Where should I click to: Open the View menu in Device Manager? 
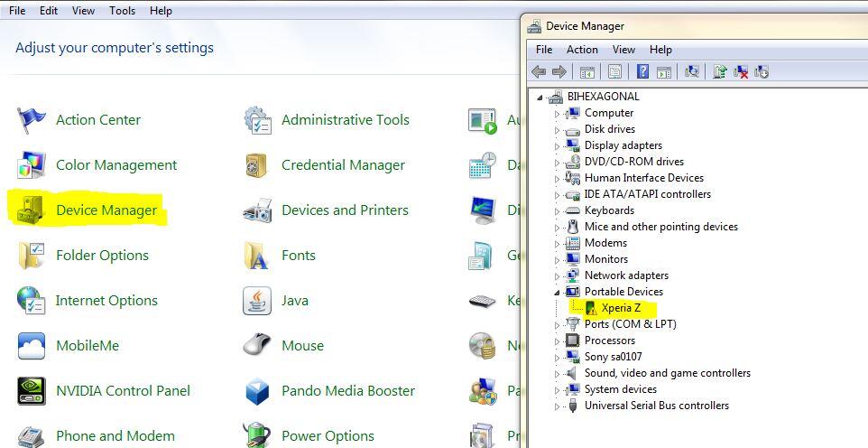point(623,50)
